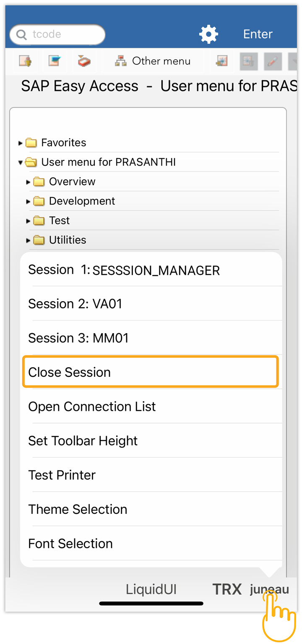The height and width of the screenshot is (644, 302).
Task: Open Theme Selection option
Action: tap(78, 509)
